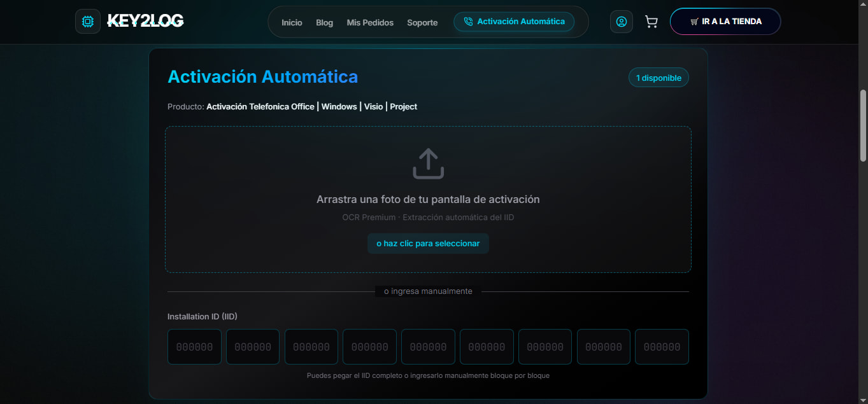Open the shopping cart icon
This screenshot has width=868, height=404.
click(x=651, y=22)
